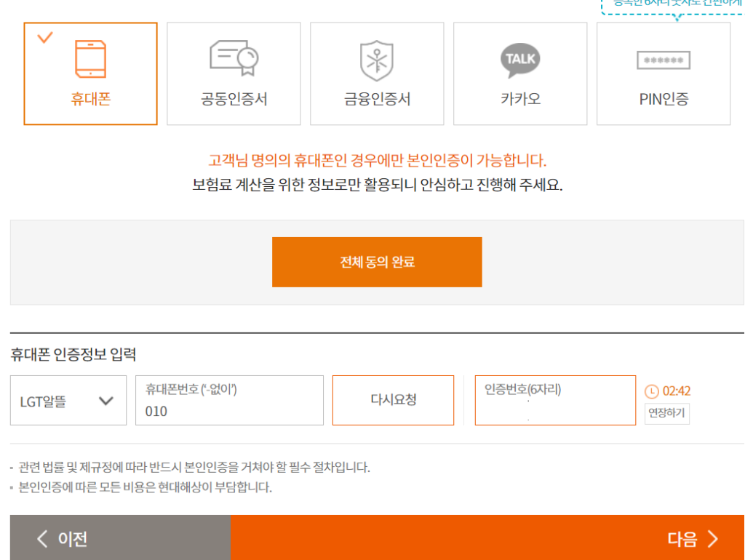This screenshot has width=745, height=560.
Task: Click the timer clock icon
Action: tap(652, 391)
